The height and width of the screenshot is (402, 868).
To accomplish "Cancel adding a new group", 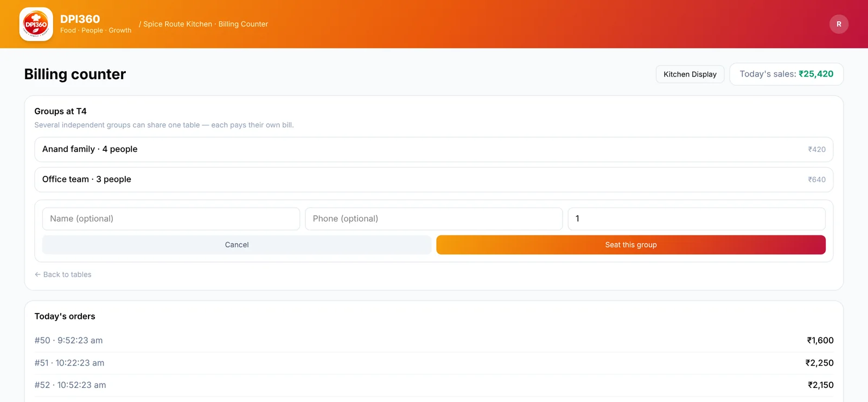I will (x=237, y=245).
